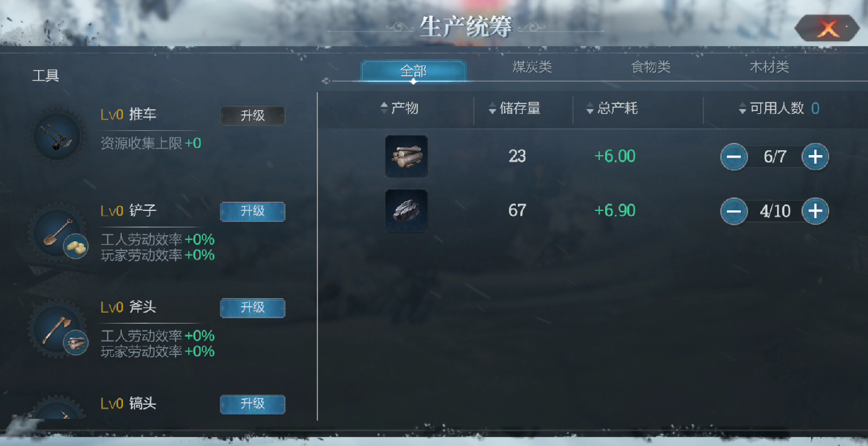This screenshot has height=446, width=868.
Task: Switch to the 食物类 tab
Action: pyautogui.click(x=651, y=67)
